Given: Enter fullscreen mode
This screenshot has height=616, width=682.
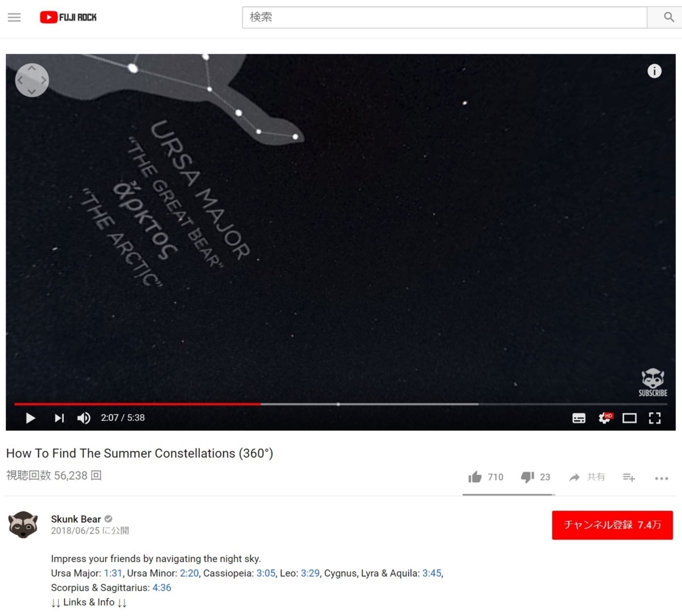Looking at the screenshot, I should click(655, 418).
